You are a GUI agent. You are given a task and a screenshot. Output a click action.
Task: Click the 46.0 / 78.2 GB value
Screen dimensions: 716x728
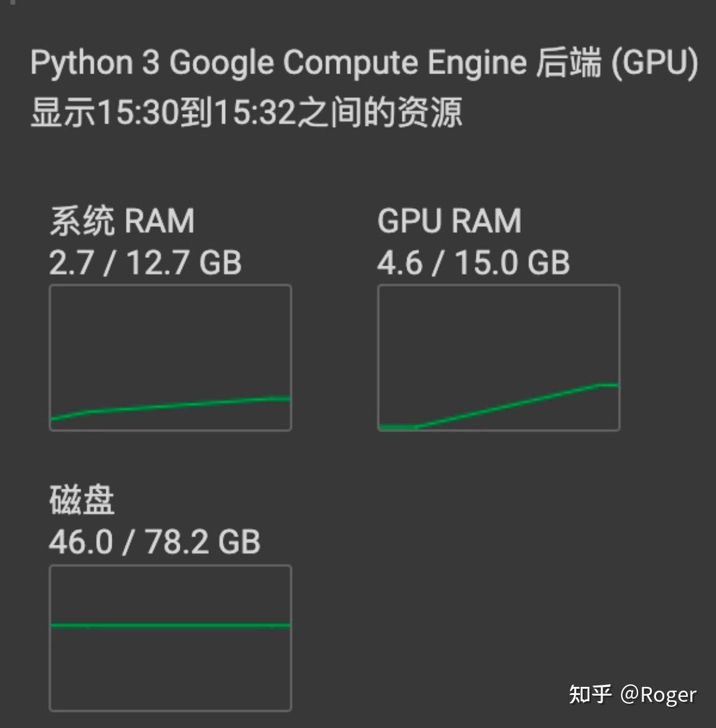click(155, 542)
